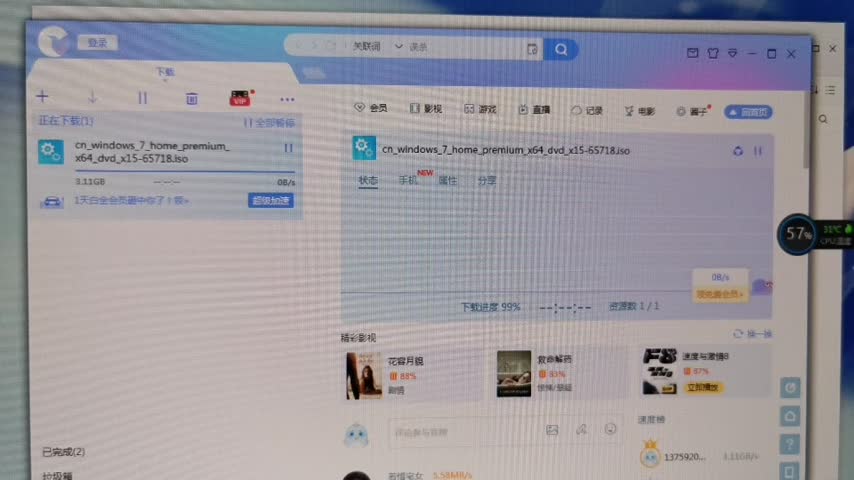Click the 换一换 refresh link
The width and height of the screenshot is (854, 480).
point(753,333)
